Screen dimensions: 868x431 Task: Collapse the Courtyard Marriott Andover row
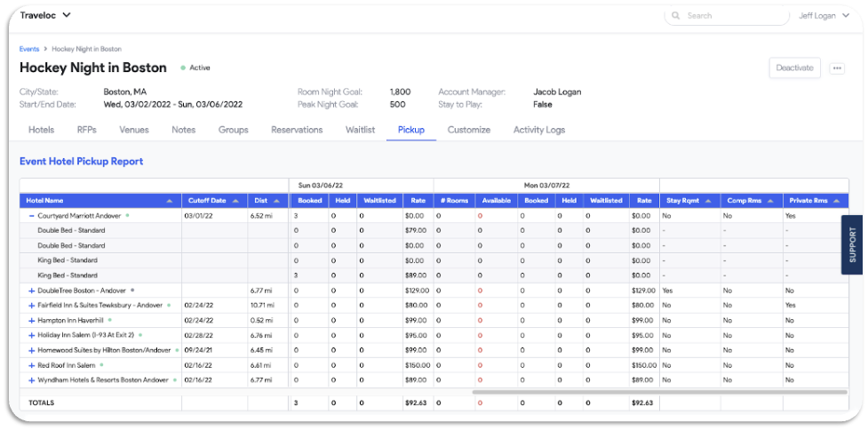32,216
